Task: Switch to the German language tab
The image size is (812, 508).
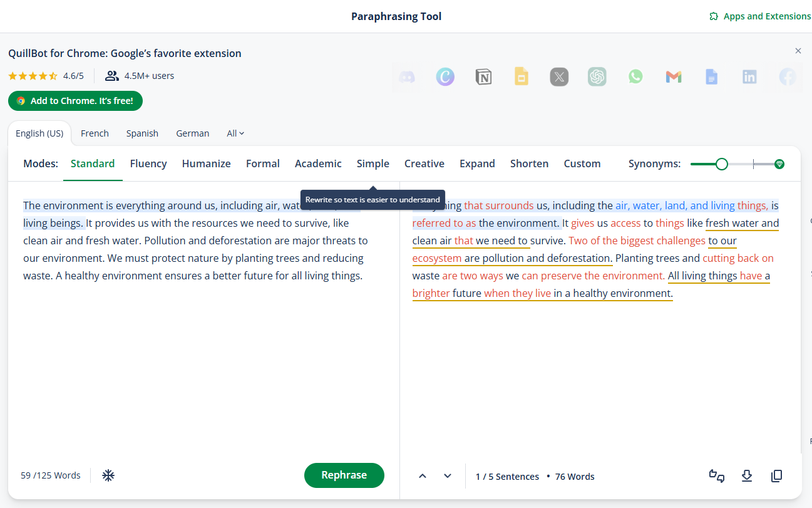Action: click(x=193, y=133)
